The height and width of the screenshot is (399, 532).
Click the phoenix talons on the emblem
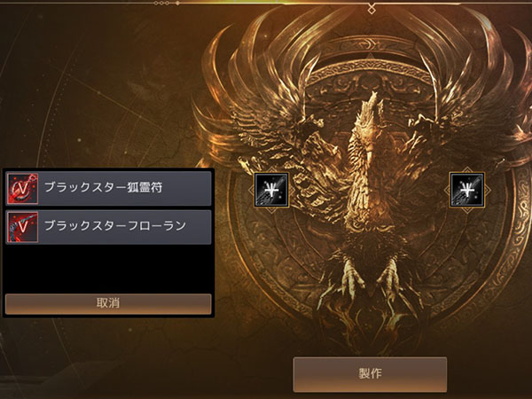click(x=369, y=278)
